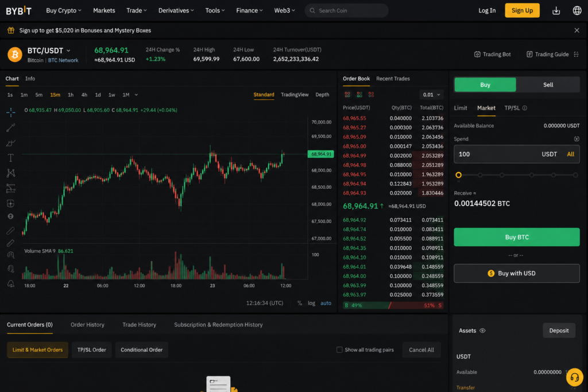Screen dimensions: 588x392
Task: Switch to Buy side toggle
Action: point(485,85)
